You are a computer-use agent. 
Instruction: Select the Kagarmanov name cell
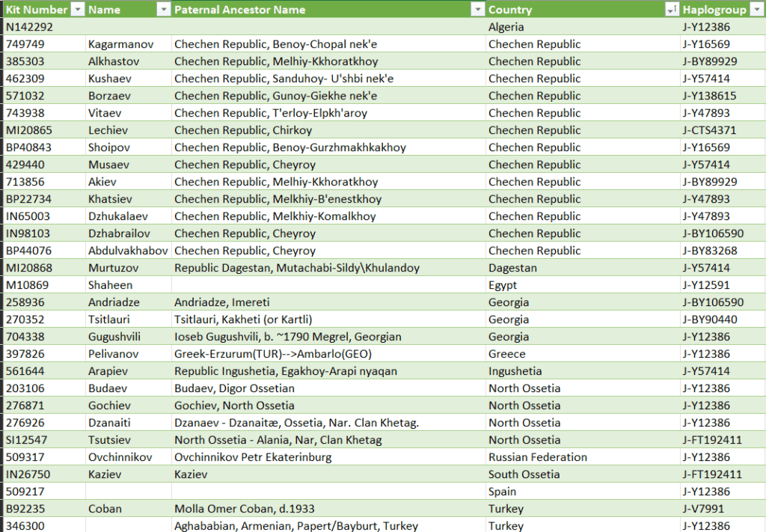tap(120, 44)
